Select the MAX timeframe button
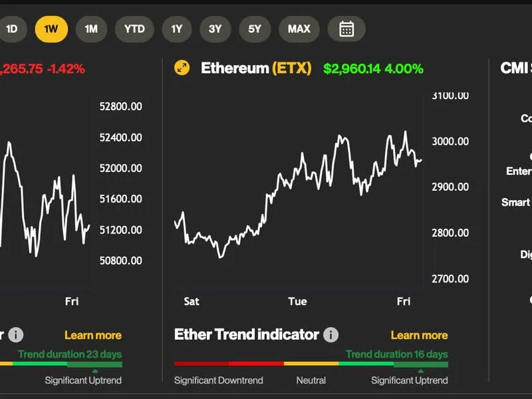Image resolution: width=532 pixels, height=399 pixels. [x=299, y=29]
